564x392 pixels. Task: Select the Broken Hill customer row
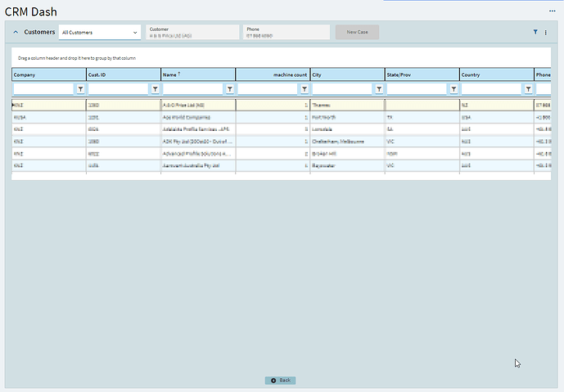click(282, 154)
